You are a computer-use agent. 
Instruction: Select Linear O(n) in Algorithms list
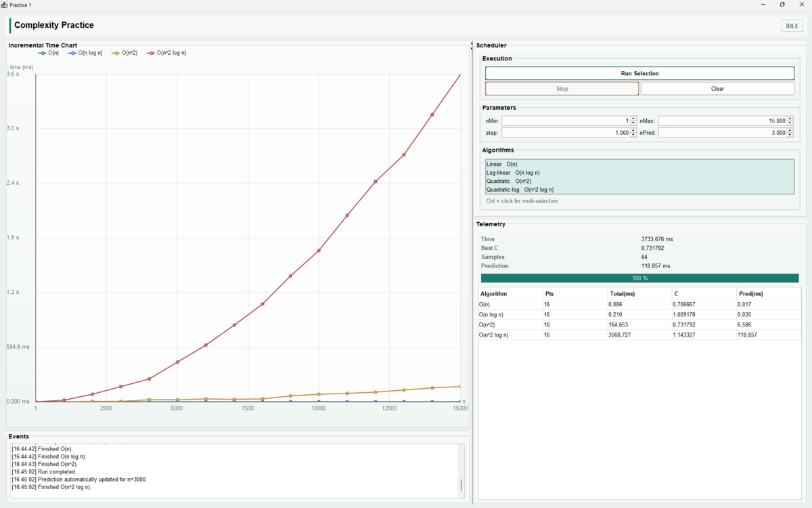click(x=639, y=164)
